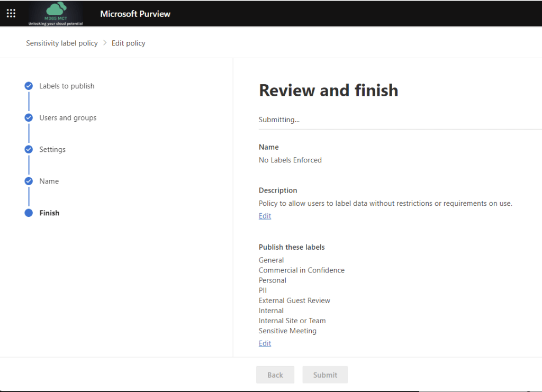
Task: Open the app launcher waffle menu
Action: click(x=11, y=13)
